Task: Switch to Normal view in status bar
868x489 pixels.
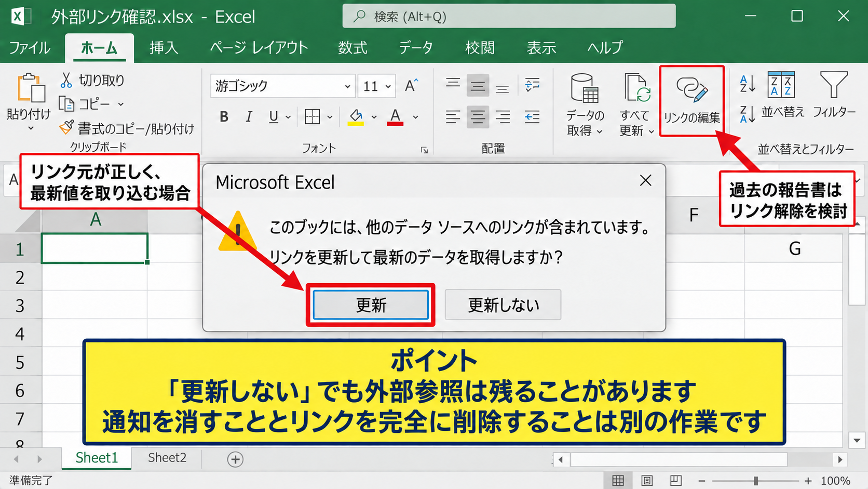Action: 618,480
